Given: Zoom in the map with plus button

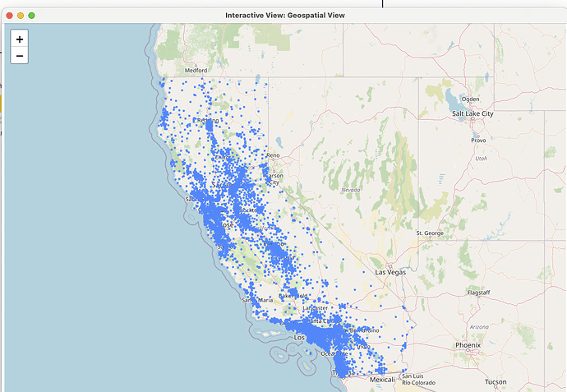Looking at the screenshot, I should pos(20,39).
